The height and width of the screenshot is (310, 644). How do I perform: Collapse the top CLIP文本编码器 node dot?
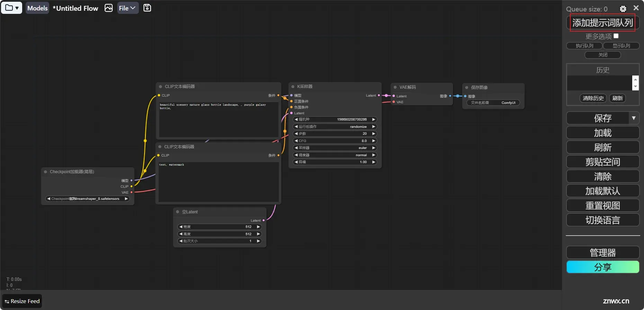pyautogui.click(x=160, y=87)
